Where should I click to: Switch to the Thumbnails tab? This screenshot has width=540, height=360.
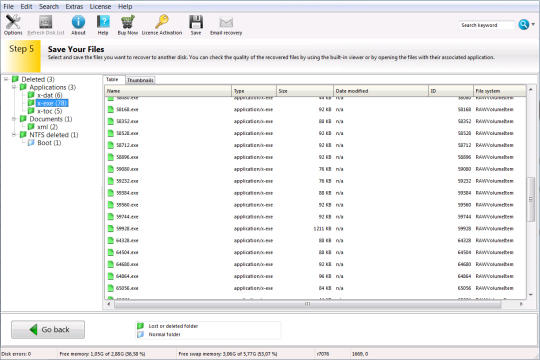pos(140,80)
